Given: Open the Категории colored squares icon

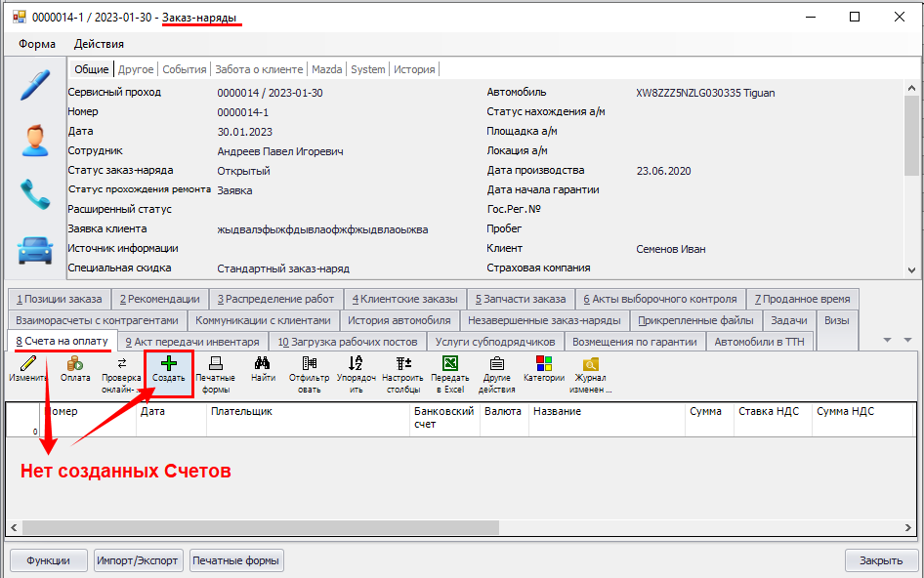Looking at the screenshot, I should [544, 364].
